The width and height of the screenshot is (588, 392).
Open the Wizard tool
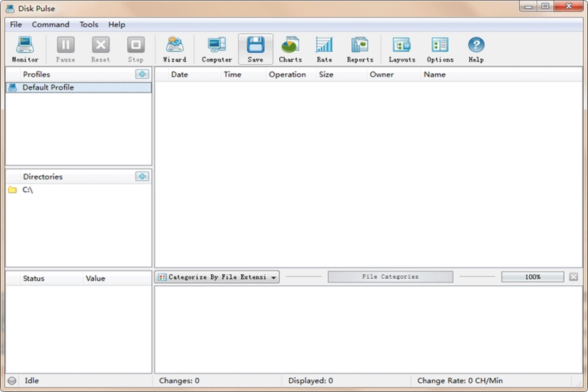[x=174, y=49]
